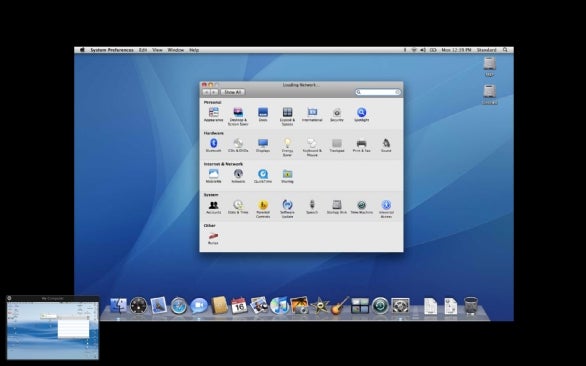Open the Trackpad preference pane
The width and height of the screenshot is (586, 366).
[337, 145]
